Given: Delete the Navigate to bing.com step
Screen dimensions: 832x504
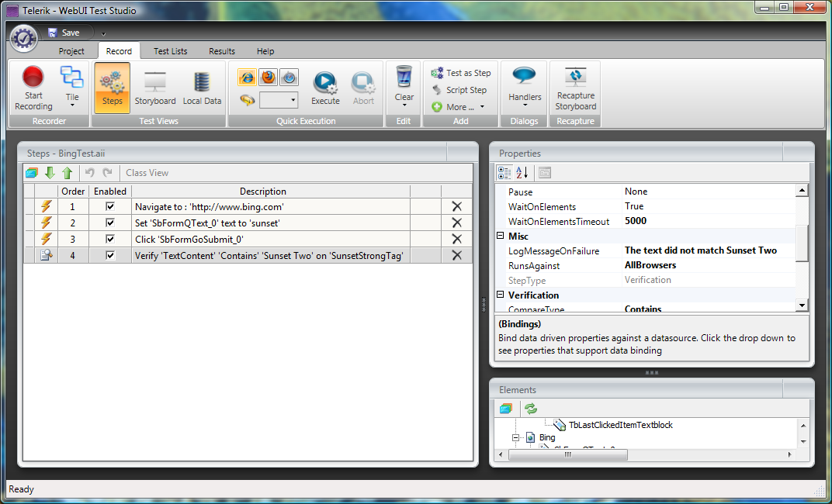Looking at the screenshot, I should tap(456, 207).
